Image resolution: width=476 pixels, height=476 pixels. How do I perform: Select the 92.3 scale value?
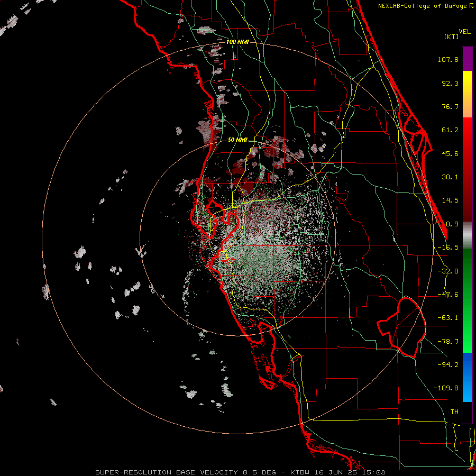pos(450,83)
